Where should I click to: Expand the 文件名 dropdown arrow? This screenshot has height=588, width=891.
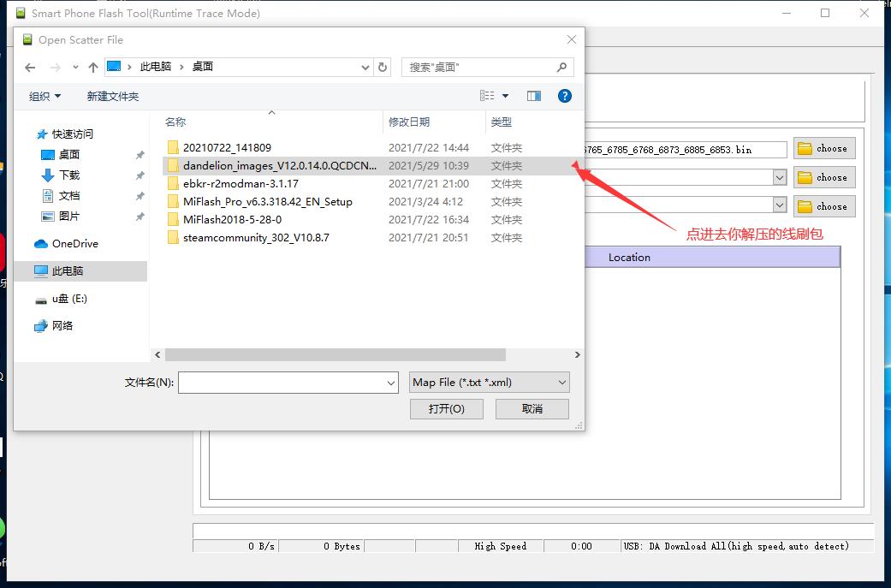click(391, 383)
